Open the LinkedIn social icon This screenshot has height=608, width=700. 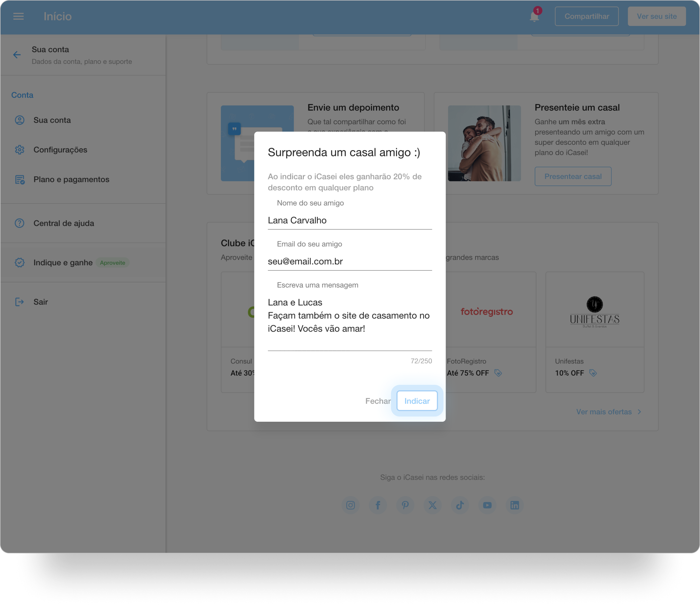[514, 505]
